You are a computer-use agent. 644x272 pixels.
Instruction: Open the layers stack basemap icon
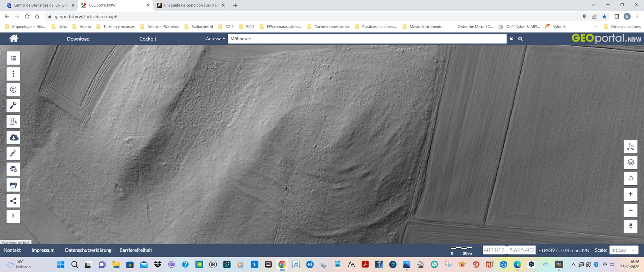pos(631,163)
